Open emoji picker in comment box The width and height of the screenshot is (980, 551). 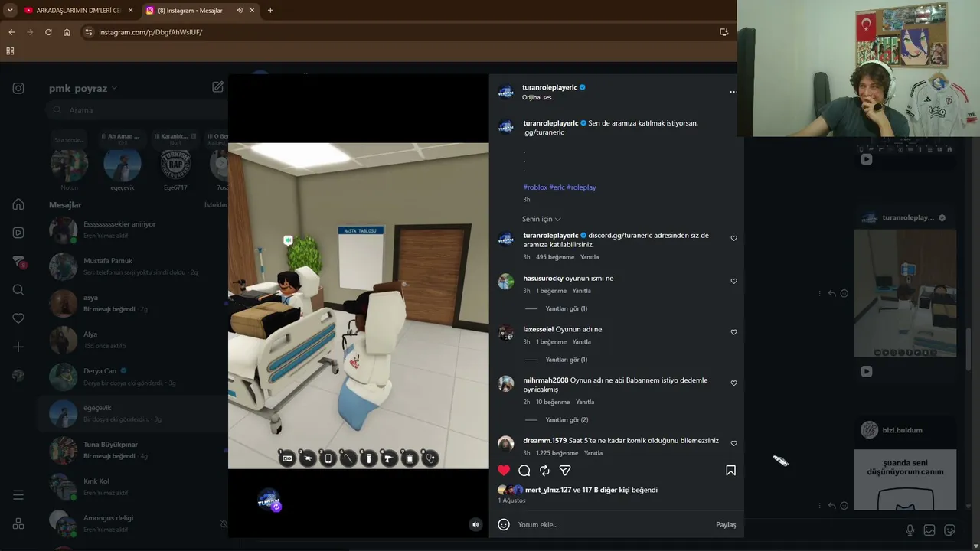504,524
